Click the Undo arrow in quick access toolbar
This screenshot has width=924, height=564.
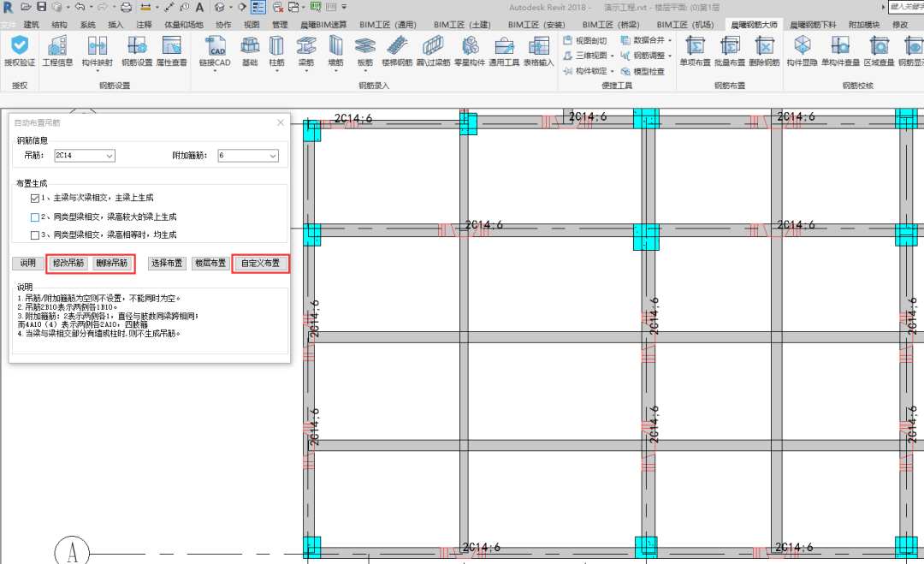point(80,7)
